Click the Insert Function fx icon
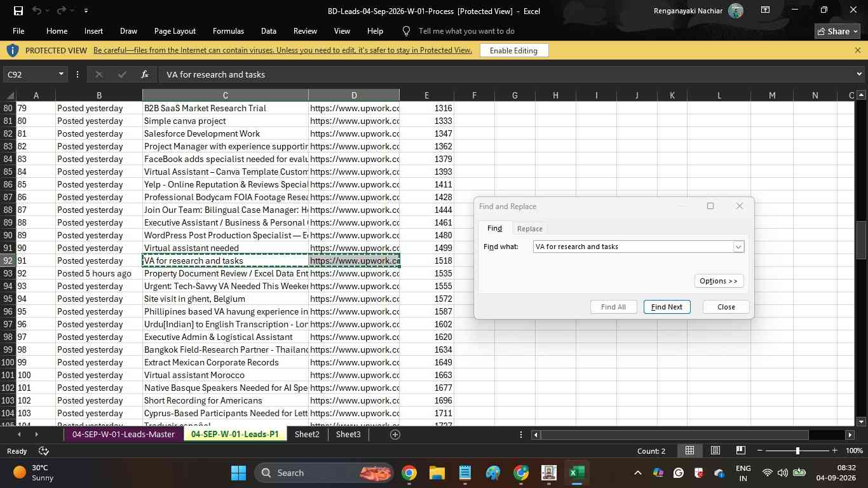 tap(145, 74)
